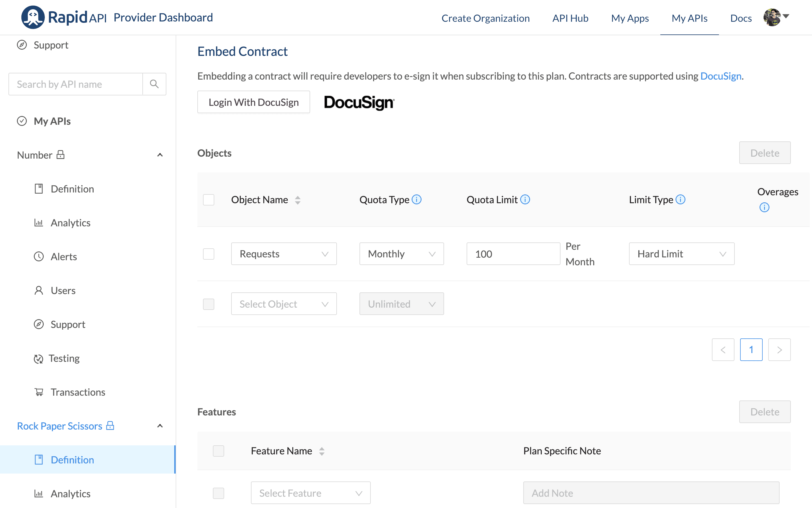
Task: Open Docs in top nav
Action: [x=741, y=18]
